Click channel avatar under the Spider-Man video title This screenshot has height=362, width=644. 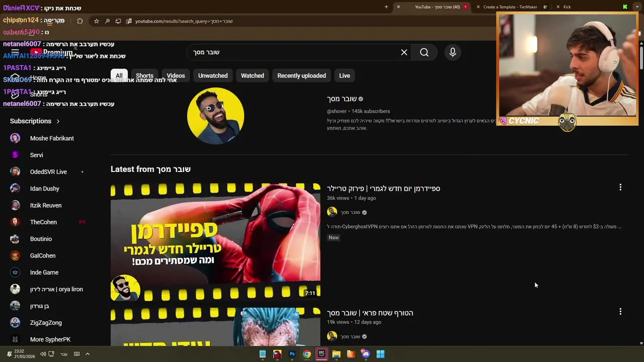332,212
